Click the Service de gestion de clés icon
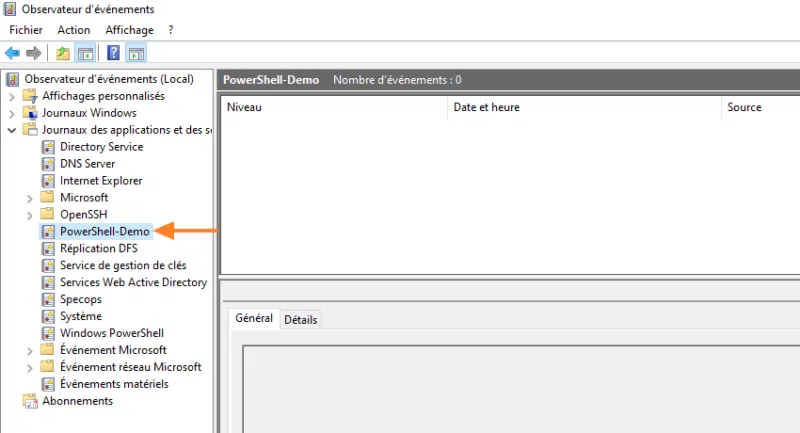Image resolution: width=800 pixels, height=433 pixels. (x=48, y=265)
